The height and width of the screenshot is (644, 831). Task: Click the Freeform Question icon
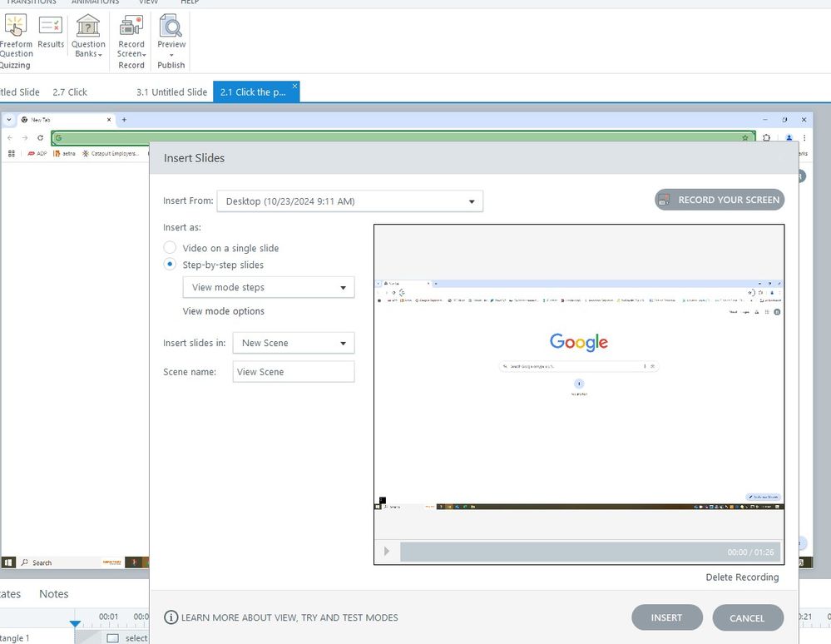click(15, 26)
